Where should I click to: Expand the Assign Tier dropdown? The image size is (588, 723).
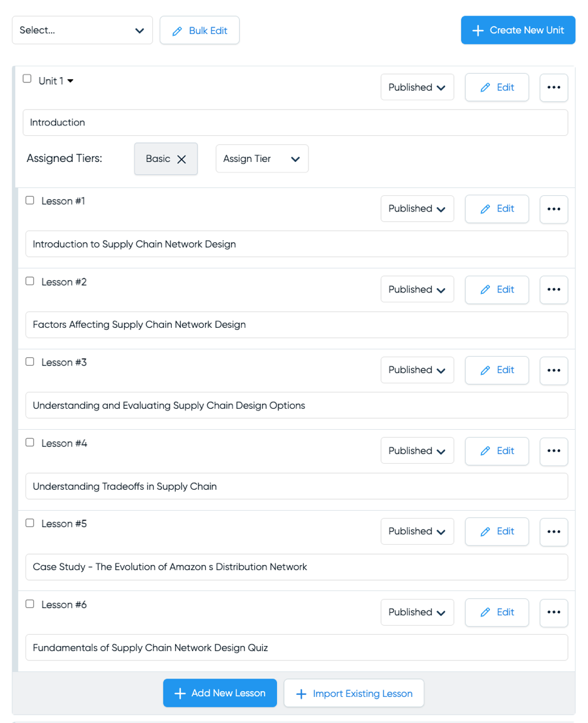pyautogui.click(x=262, y=159)
